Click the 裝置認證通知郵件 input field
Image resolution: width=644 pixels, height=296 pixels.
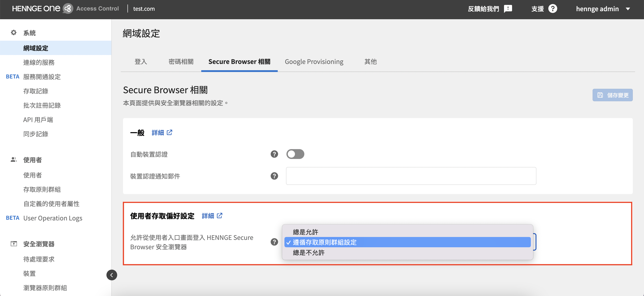[x=411, y=176]
